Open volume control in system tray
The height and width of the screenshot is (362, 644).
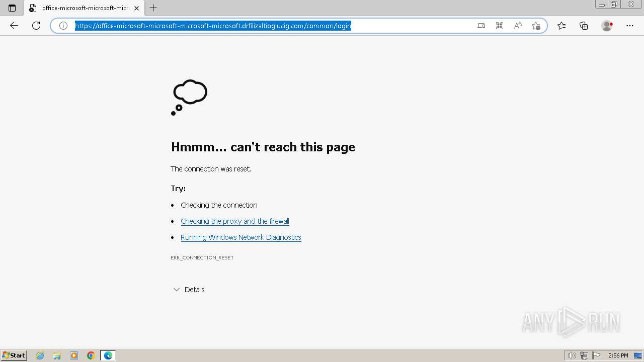(x=572, y=355)
